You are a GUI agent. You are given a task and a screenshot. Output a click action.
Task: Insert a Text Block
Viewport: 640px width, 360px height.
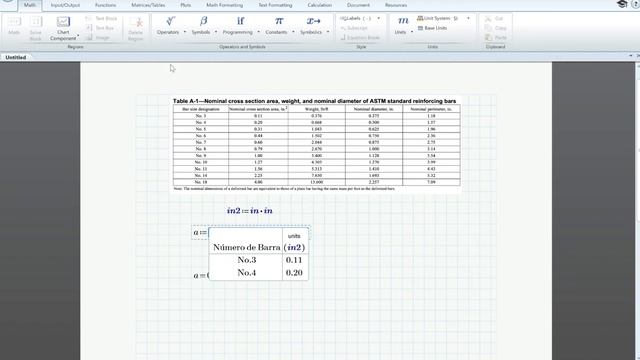tap(101, 19)
